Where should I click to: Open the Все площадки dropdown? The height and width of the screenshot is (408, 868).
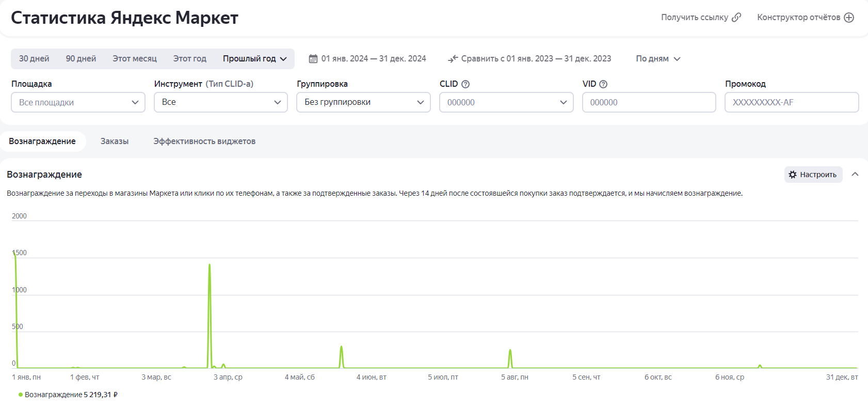78,102
